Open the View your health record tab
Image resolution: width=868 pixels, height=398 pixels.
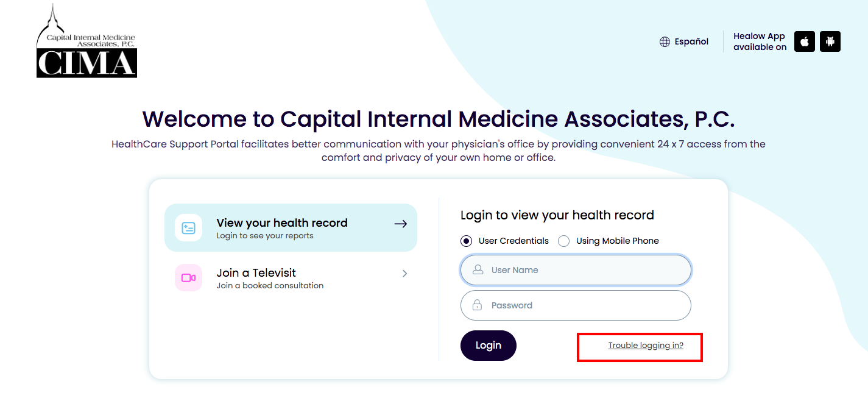tap(291, 227)
